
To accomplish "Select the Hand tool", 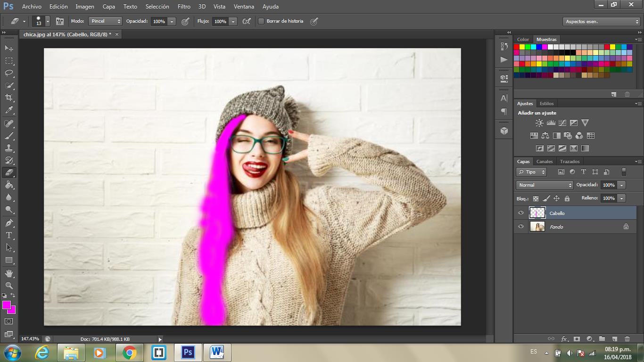I will [9, 273].
